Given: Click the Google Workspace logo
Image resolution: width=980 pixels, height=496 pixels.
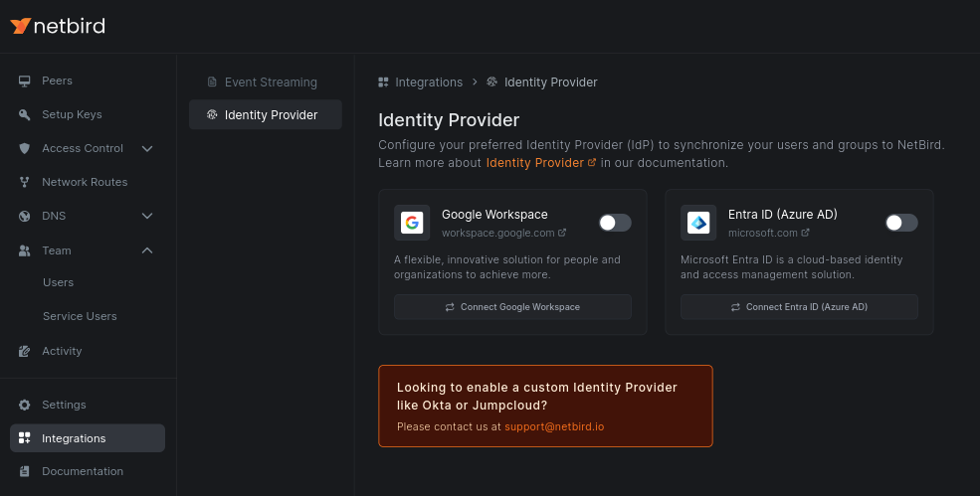Looking at the screenshot, I should pos(412,223).
